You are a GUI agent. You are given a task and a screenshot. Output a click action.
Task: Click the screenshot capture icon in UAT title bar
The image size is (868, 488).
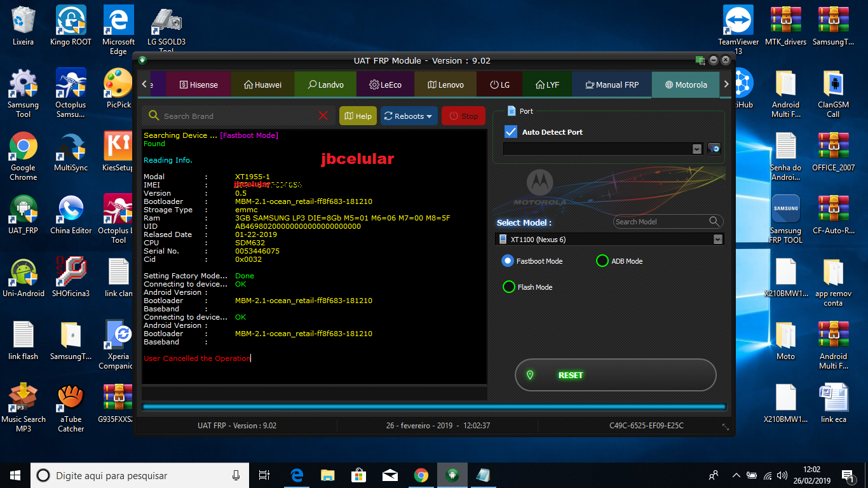coord(700,60)
